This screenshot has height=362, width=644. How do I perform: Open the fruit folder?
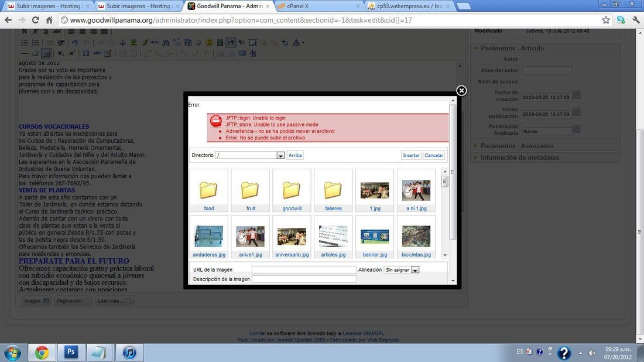tap(250, 190)
